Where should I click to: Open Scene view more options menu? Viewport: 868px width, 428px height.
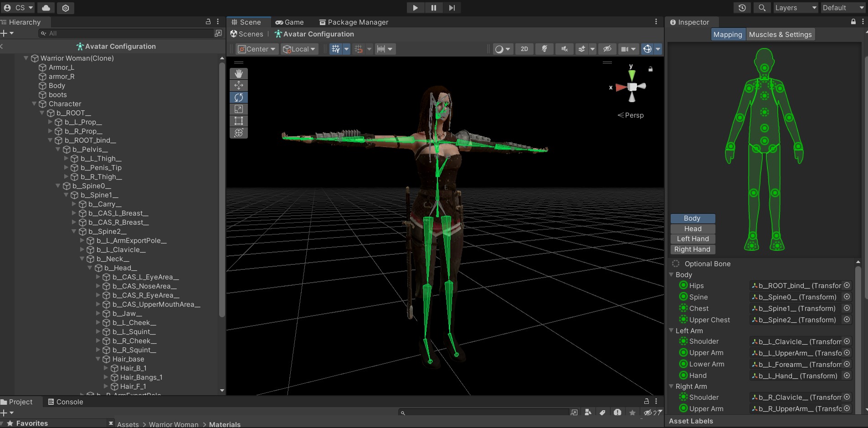656,22
